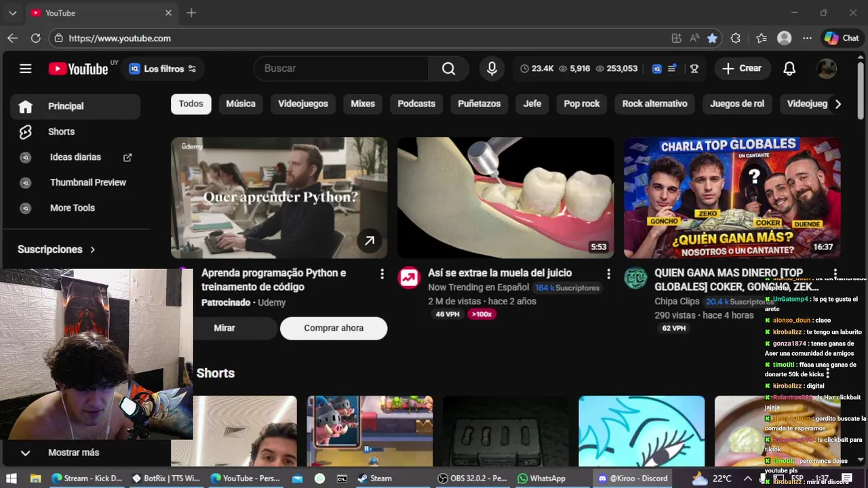The height and width of the screenshot is (488, 868).
Task: Open the Charla Top Globales video thumbnail
Action: click(x=732, y=197)
